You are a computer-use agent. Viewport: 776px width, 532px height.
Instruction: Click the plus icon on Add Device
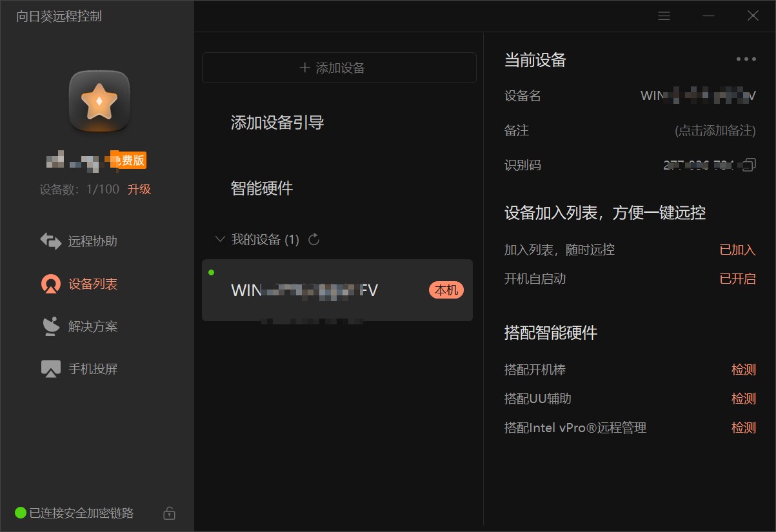[305, 68]
